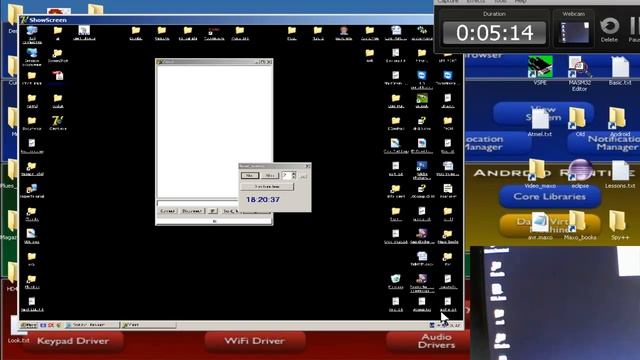This screenshot has width=640, height=360.
Task: Select the Webcam preview thumbnail
Action: point(575,32)
